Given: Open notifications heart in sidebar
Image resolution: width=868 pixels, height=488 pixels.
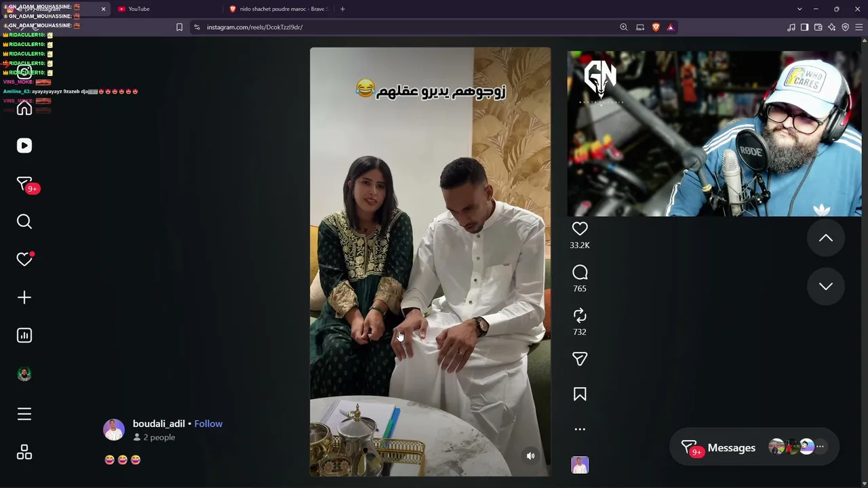Looking at the screenshot, I should click(24, 260).
